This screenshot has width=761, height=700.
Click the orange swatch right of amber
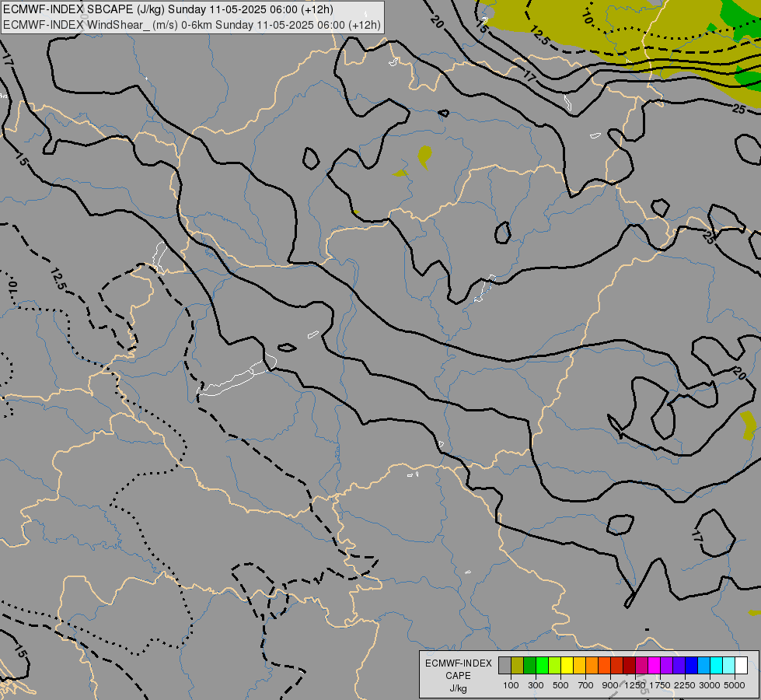592,665
